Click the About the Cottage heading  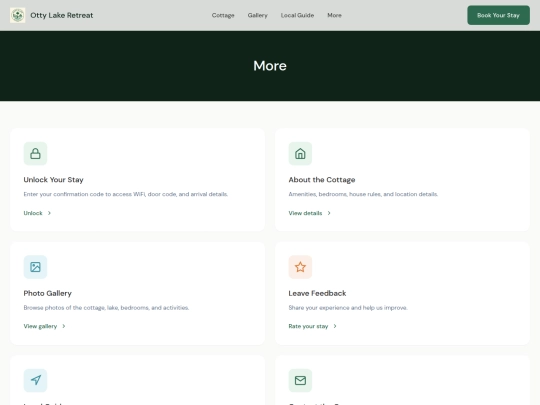point(322,180)
